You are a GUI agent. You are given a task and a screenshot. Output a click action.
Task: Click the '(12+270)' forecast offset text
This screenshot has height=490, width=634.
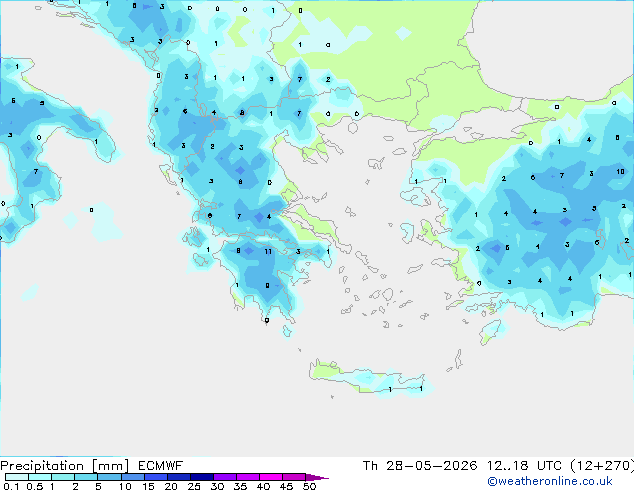tap(602, 466)
